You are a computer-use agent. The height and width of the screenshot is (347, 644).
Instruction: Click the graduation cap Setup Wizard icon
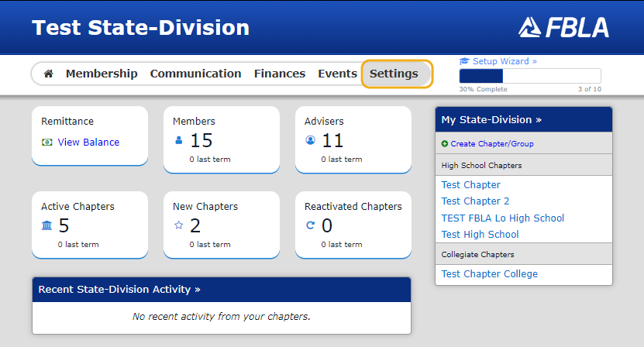[464, 61]
